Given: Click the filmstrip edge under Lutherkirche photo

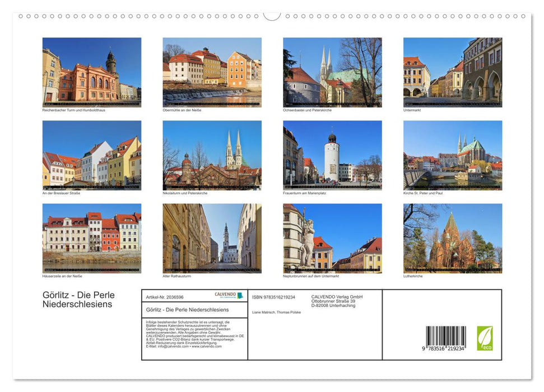Looking at the screenshot, I should pos(453,270).
